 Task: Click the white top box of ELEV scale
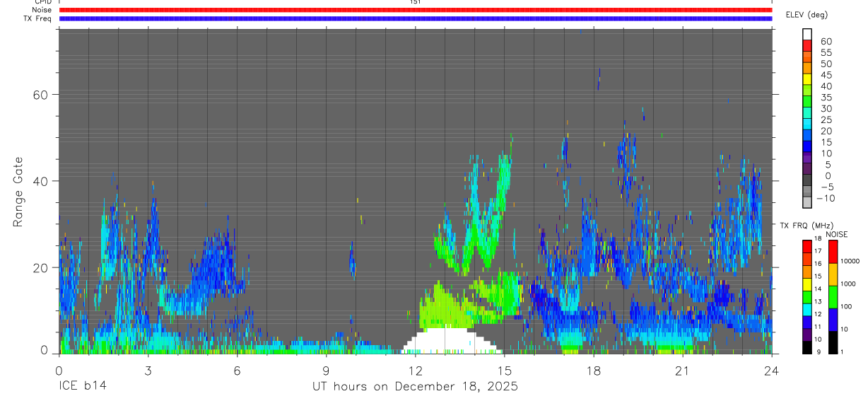pos(807,34)
